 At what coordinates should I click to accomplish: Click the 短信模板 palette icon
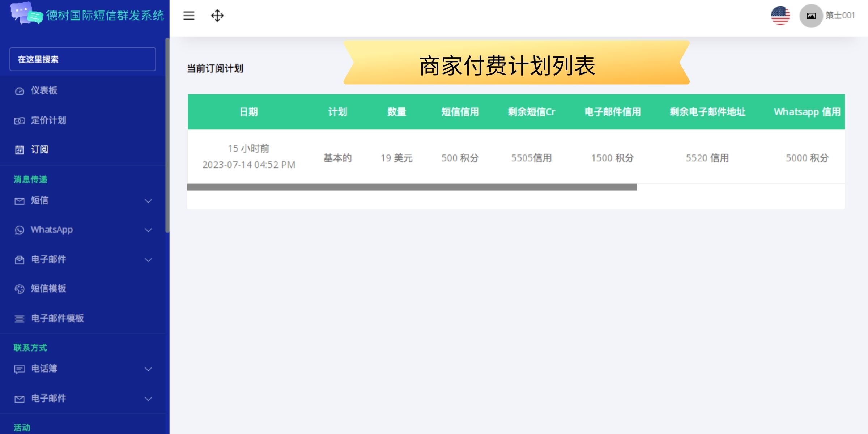pos(19,289)
